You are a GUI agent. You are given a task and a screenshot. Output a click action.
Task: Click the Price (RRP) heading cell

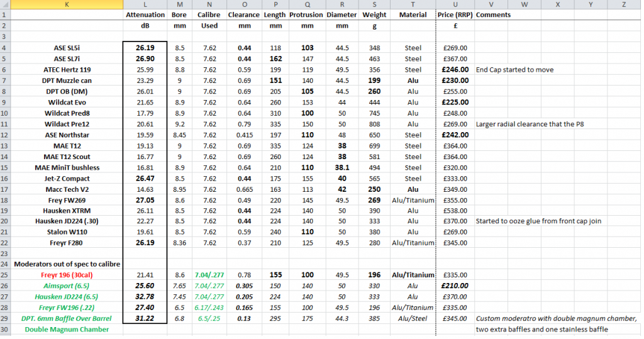tap(455, 15)
